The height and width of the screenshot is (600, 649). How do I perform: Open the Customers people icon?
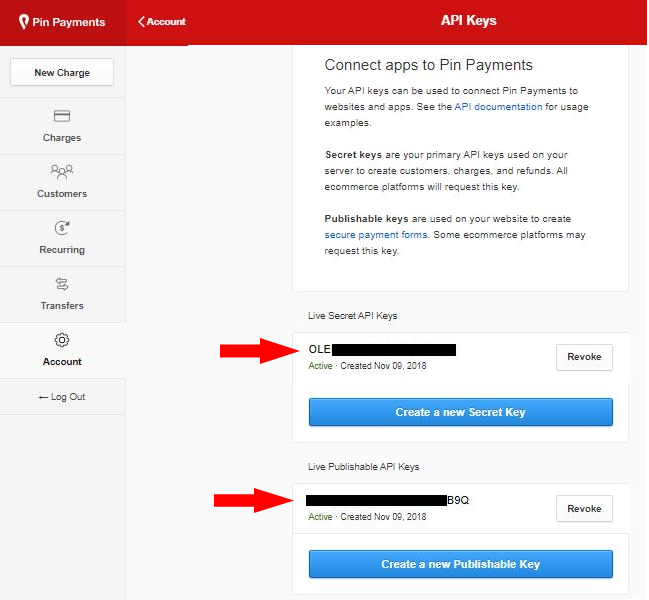coord(62,171)
